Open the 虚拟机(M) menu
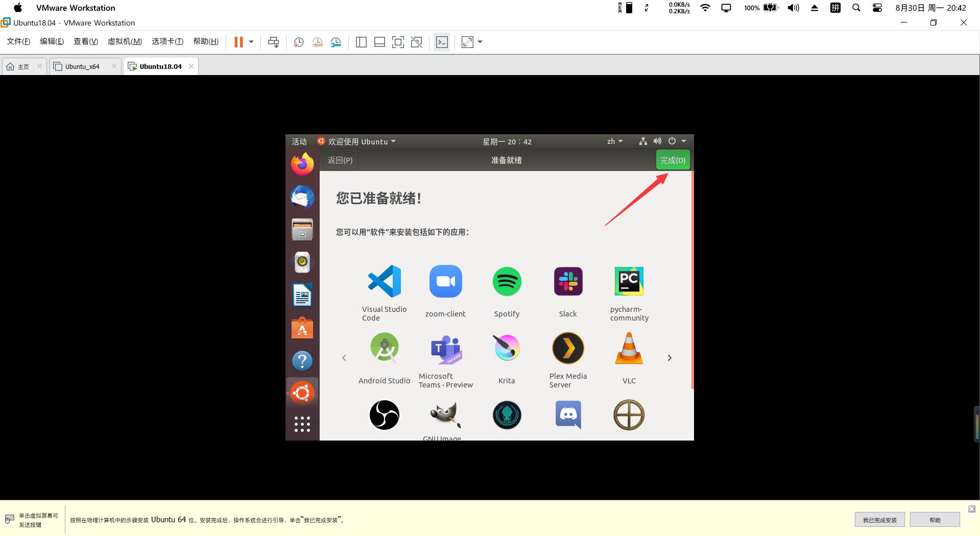 (125, 41)
